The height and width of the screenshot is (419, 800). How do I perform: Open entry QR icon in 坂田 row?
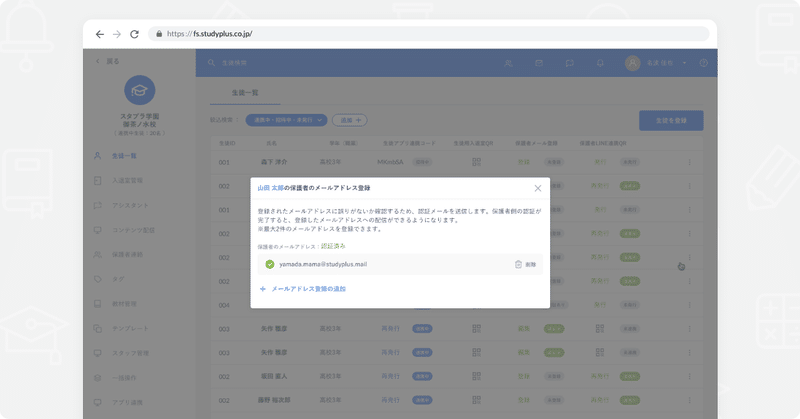click(477, 376)
